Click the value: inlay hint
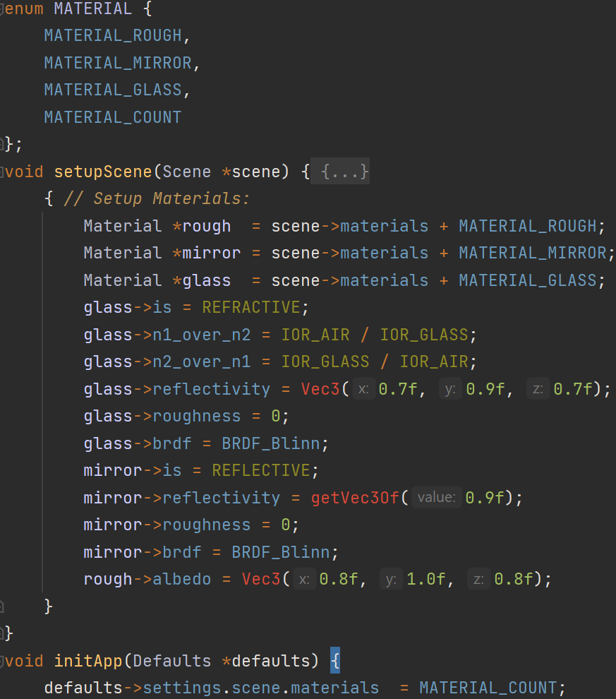 [437, 497]
